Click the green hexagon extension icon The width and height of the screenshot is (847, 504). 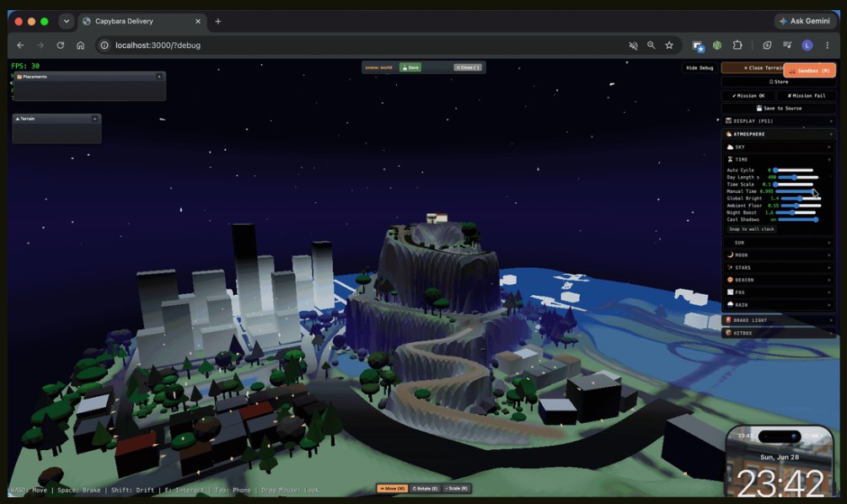tap(717, 46)
